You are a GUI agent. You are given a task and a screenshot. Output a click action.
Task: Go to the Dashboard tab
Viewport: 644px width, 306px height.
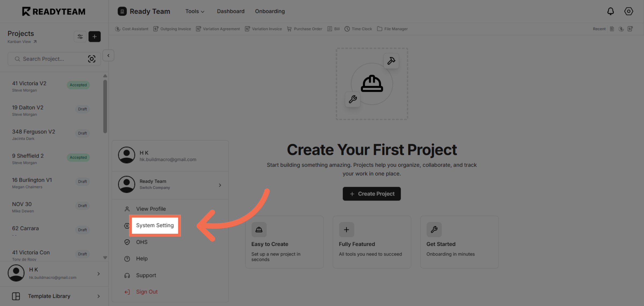click(230, 11)
